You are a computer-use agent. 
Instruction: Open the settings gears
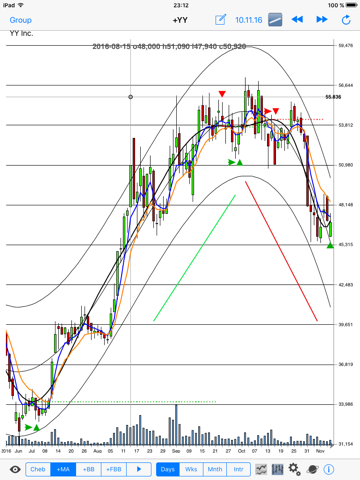click(x=294, y=469)
